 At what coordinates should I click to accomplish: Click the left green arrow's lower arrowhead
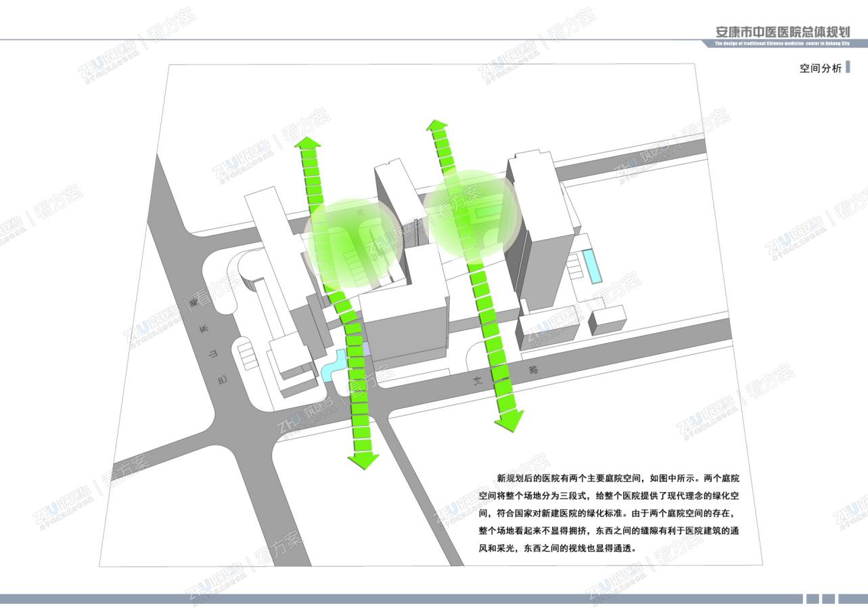click(363, 462)
